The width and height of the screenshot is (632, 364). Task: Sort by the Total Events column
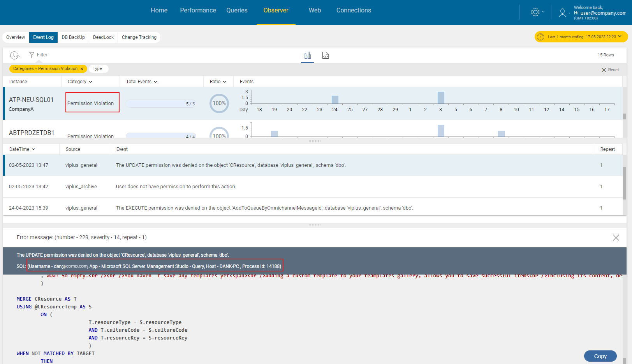click(142, 82)
